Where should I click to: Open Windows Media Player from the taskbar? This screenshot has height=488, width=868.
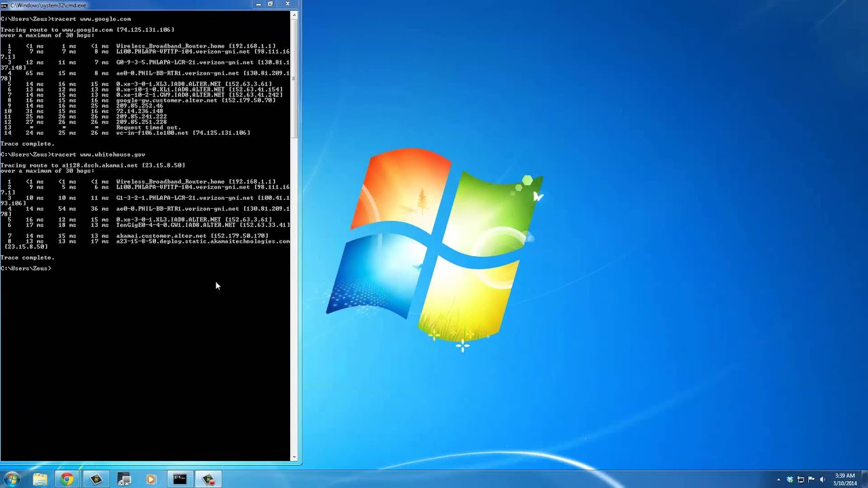(x=151, y=479)
